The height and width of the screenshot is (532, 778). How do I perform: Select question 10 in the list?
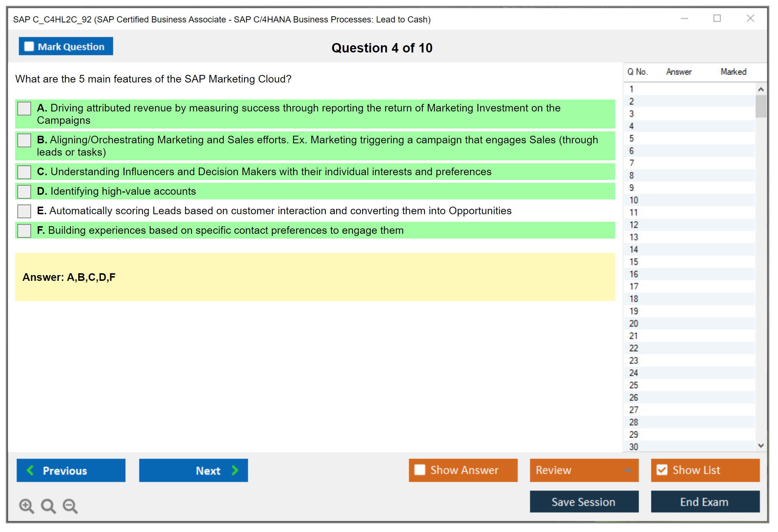point(634,200)
